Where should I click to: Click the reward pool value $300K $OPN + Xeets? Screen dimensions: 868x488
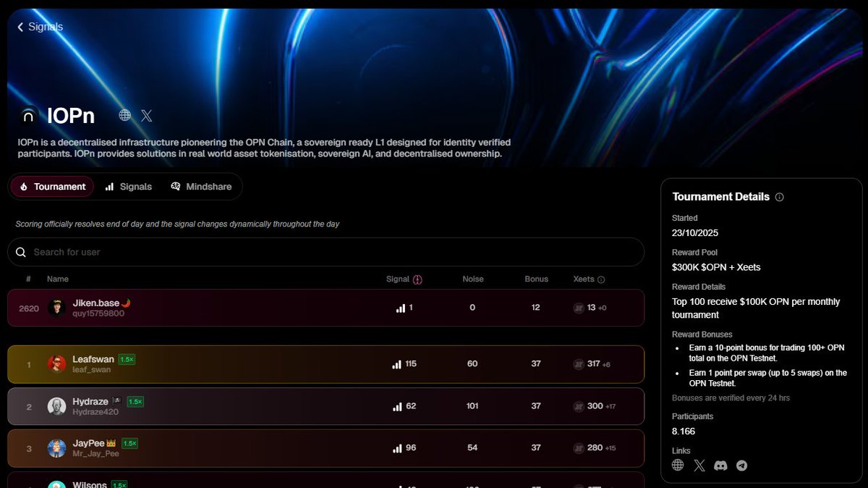716,267
